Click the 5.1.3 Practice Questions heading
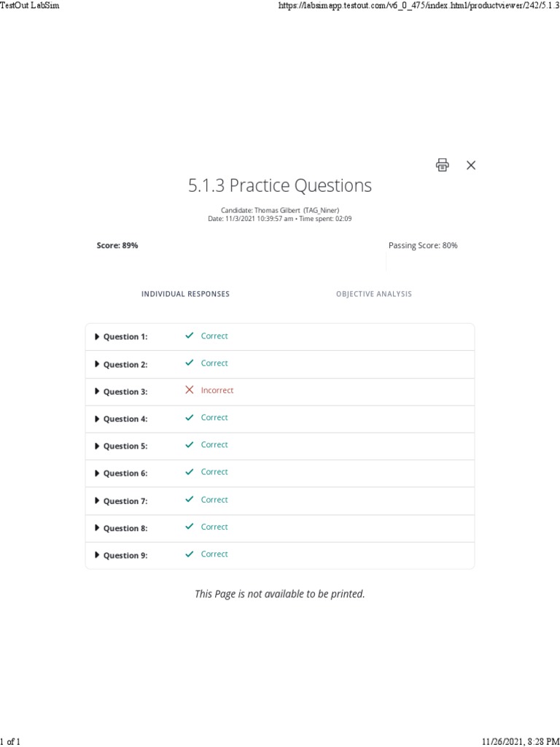 click(280, 186)
